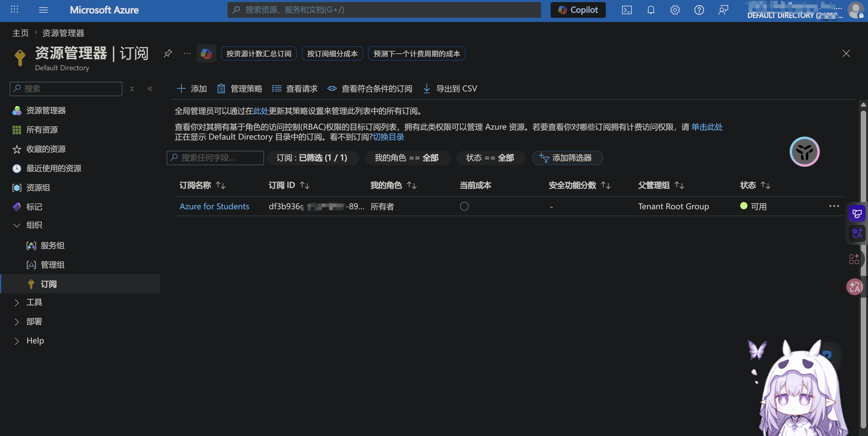
Task: Go to 资源管理器 breadcrumb
Action: (x=63, y=33)
